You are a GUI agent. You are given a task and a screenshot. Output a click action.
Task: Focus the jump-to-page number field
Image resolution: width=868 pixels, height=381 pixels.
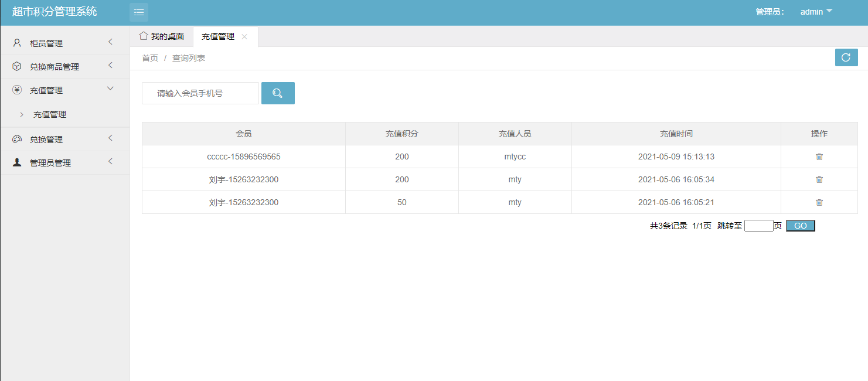(x=759, y=226)
